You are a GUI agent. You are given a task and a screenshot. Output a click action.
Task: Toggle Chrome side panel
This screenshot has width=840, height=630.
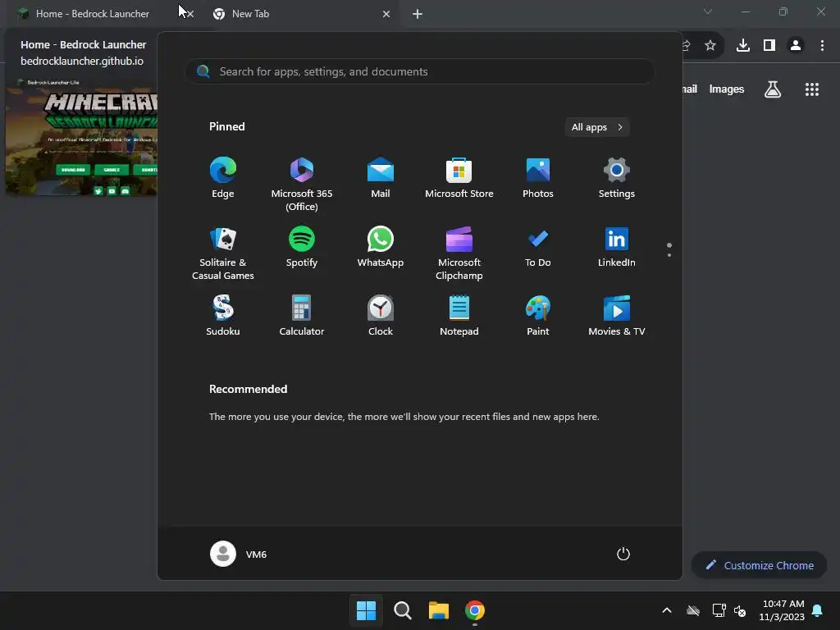[769, 46]
